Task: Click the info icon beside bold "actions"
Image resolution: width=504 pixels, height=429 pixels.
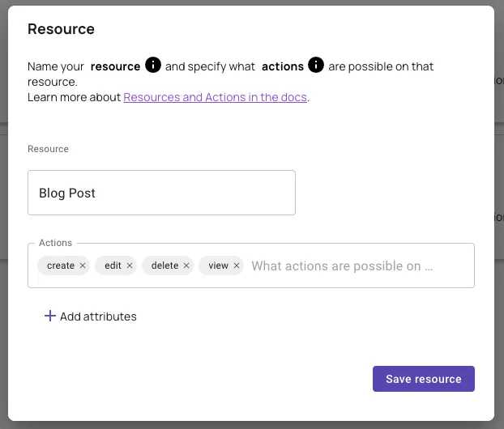Action: [316, 66]
